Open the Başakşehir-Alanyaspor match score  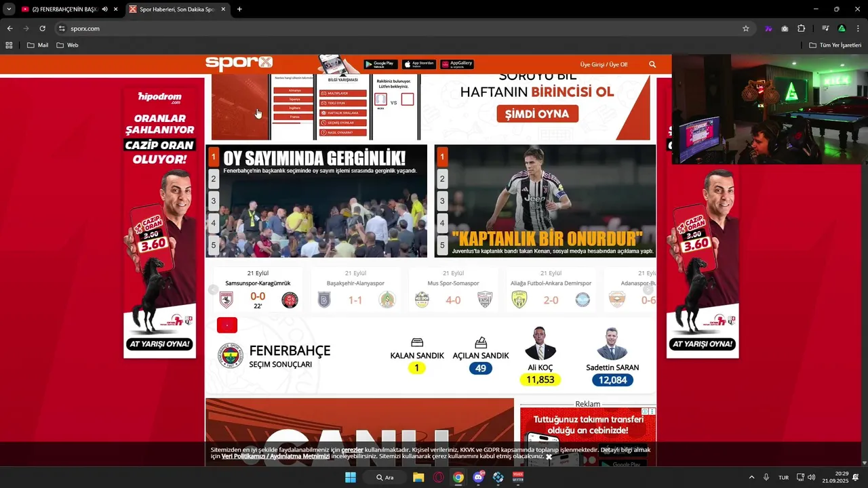pos(355,300)
